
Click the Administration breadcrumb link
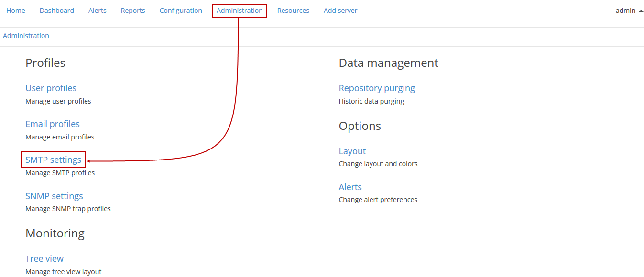(x=26, y=36)
